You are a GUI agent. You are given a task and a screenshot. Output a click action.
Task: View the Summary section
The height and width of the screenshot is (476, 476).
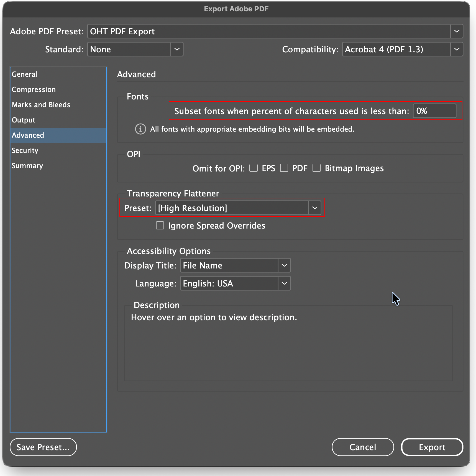27,166
